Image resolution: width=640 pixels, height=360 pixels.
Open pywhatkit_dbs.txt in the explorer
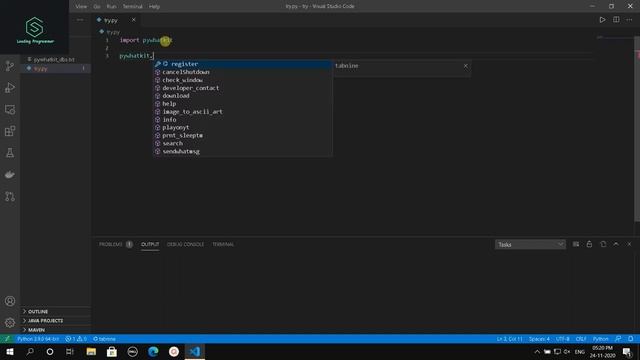56,60
